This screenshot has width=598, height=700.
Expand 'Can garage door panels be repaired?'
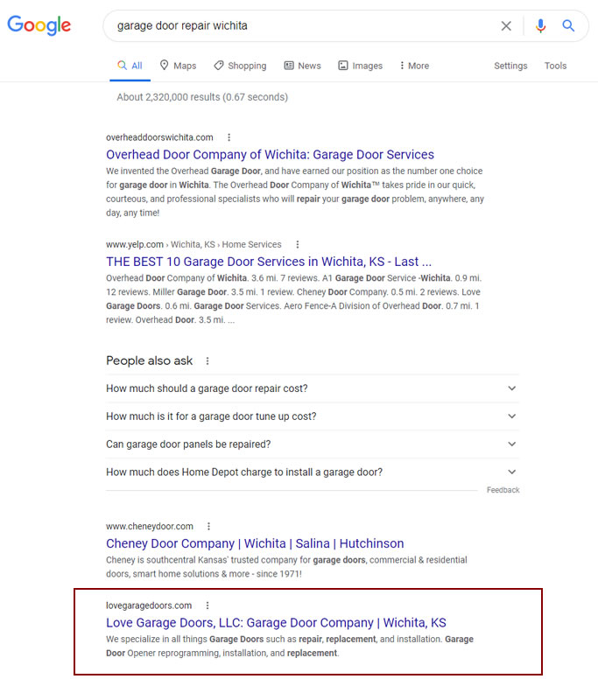313,444
